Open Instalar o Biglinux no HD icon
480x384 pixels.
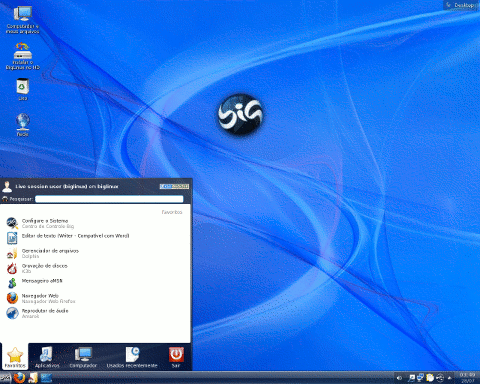23,56
